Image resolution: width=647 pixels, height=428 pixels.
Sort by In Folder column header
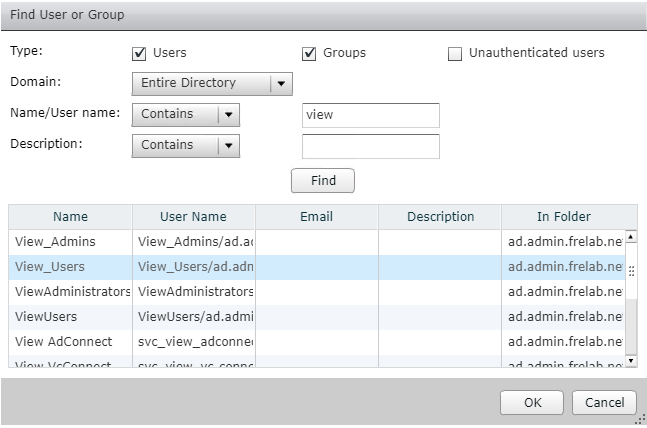[563, 217]
